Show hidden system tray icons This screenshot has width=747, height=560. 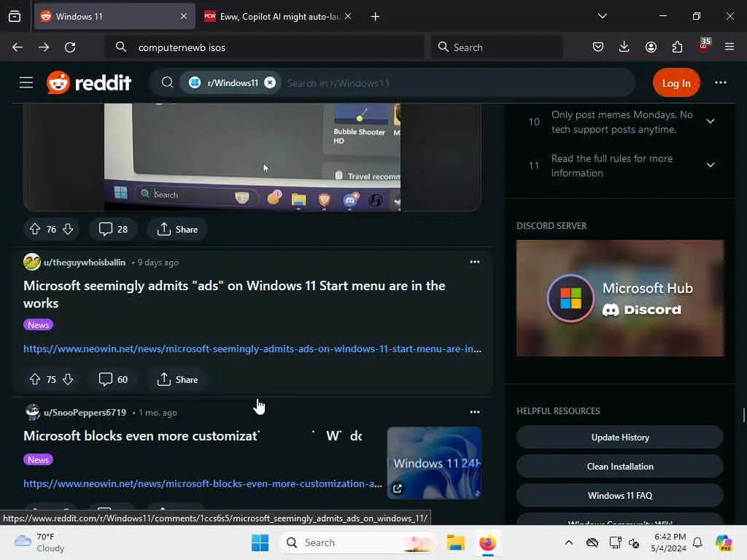pyautogui.click(x=569, y=542)
